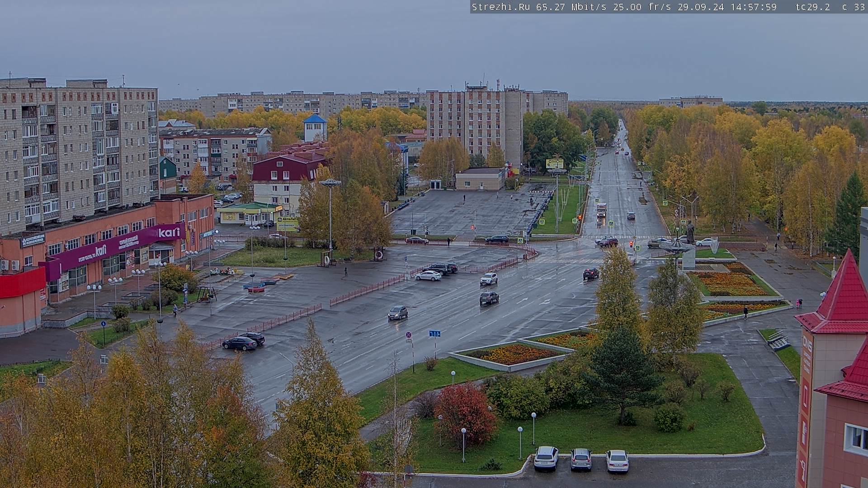Click the Strezhi.Ru overlay label
Viewport: 868px width, 488px height.
click(x=501, y=7)
